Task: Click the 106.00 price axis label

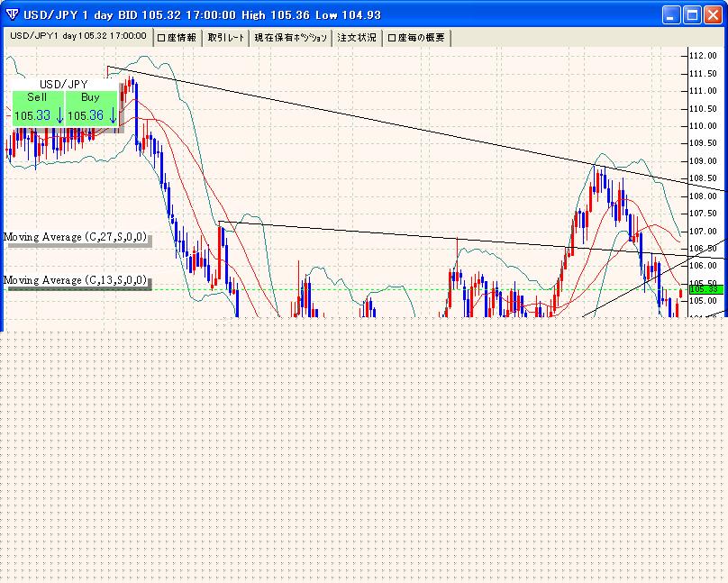Action: (x=703, y=266)
